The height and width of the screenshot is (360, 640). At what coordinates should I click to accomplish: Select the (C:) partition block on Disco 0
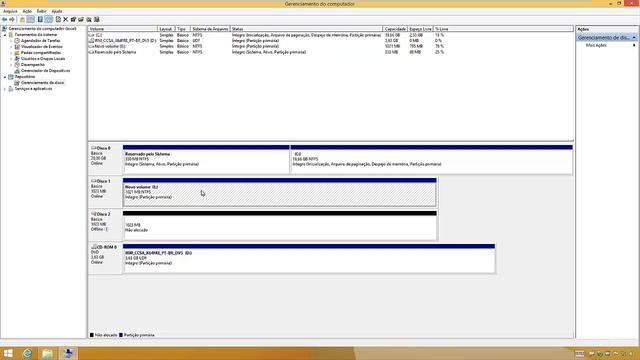[x=431, y=159]
